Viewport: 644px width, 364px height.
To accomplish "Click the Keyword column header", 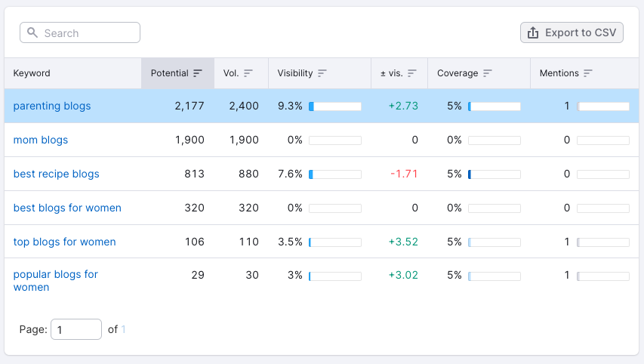I will tap(32, 73).
